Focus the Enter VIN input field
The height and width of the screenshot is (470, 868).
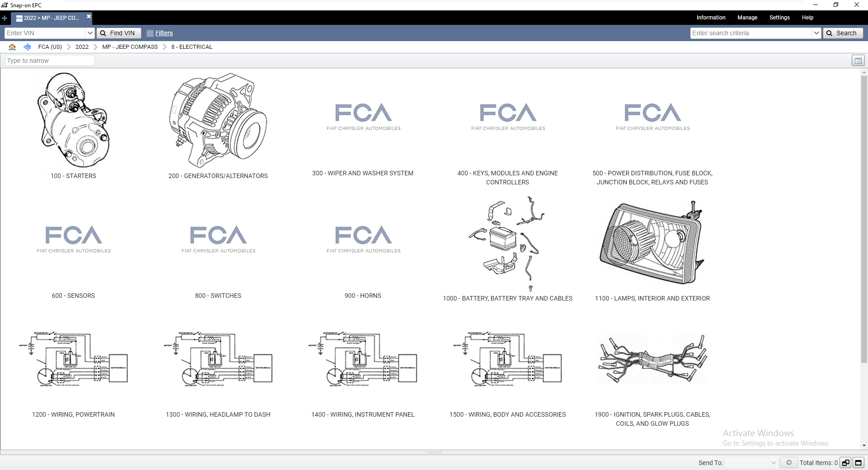pos(45,33)
